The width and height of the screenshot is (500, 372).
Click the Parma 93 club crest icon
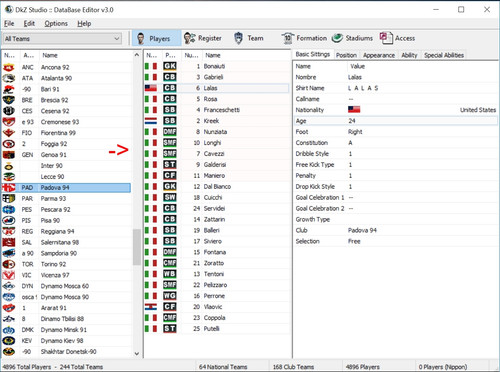9,199
